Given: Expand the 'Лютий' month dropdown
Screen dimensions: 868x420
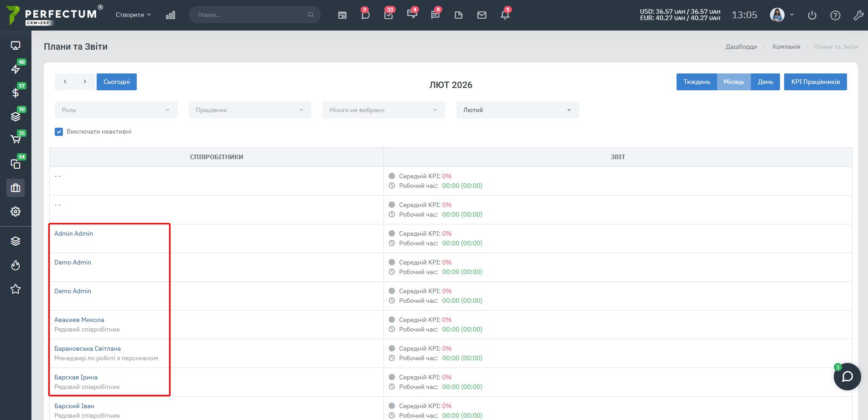Looking at the screenshot, I should click(517, 110).
